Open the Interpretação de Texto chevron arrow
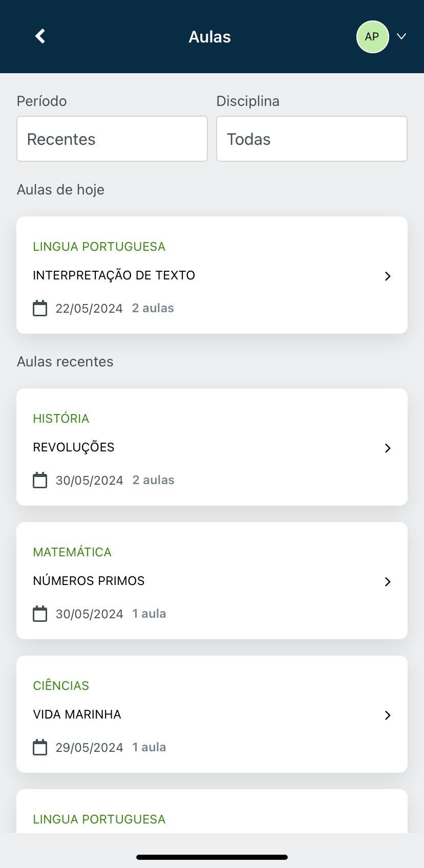 click(388, 276)
